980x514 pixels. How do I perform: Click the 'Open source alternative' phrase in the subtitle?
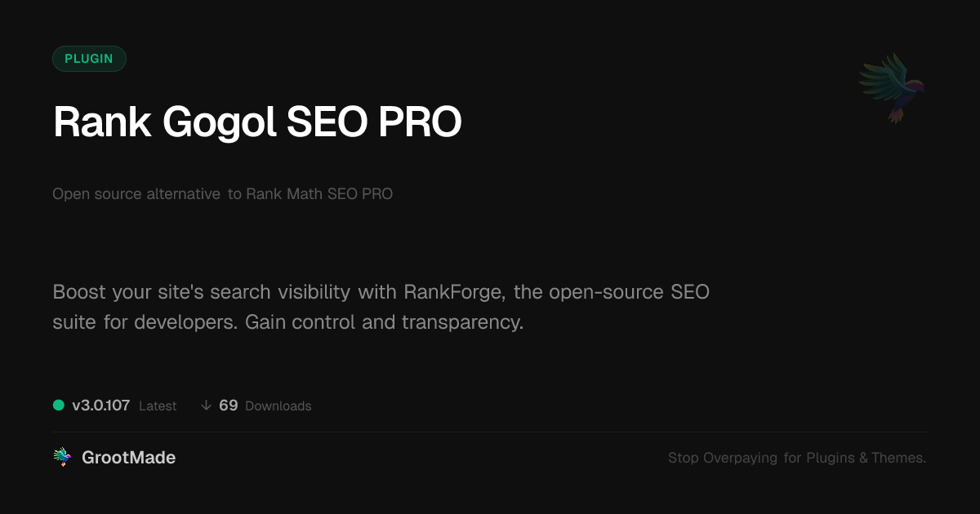click(x=136, y=194)
